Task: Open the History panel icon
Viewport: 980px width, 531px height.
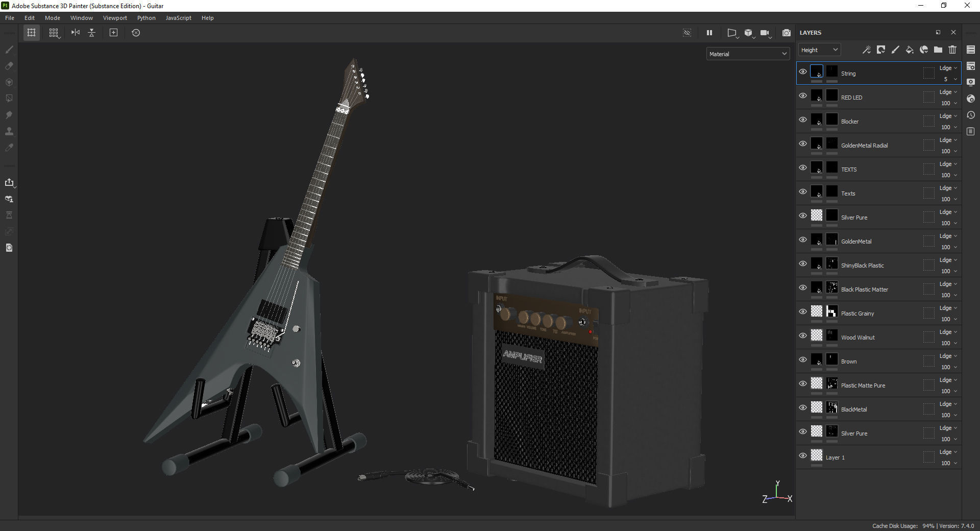Action: [971, 115]
